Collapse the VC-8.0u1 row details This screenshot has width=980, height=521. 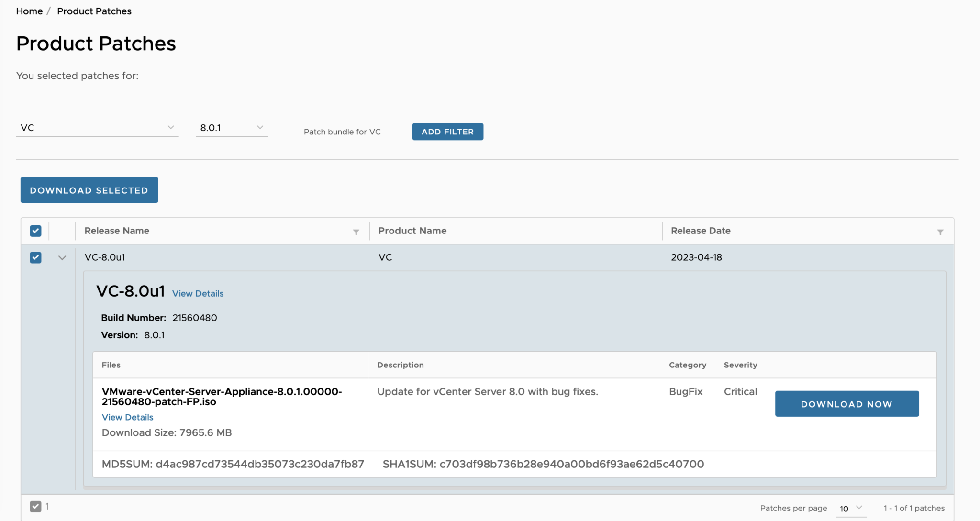click(62, 257)
